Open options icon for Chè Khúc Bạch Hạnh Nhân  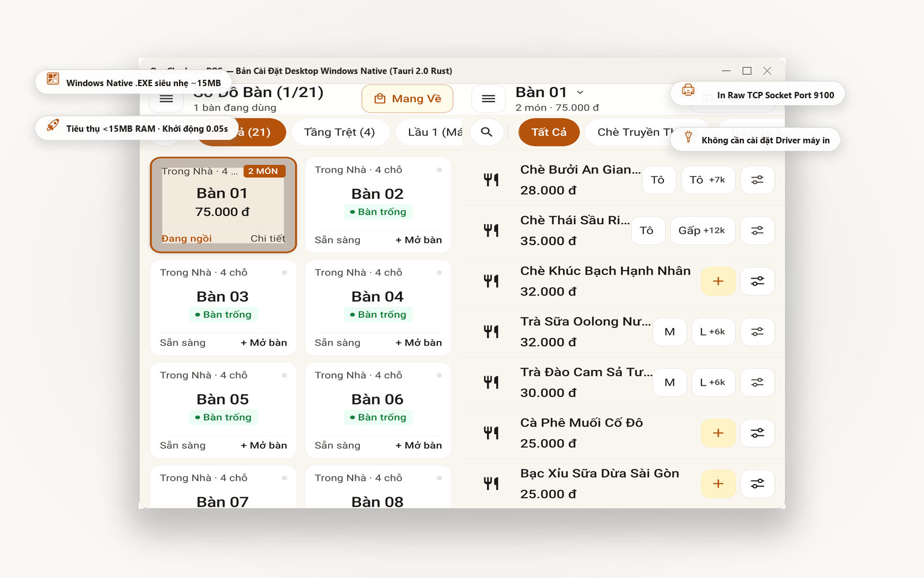[757, 281]
